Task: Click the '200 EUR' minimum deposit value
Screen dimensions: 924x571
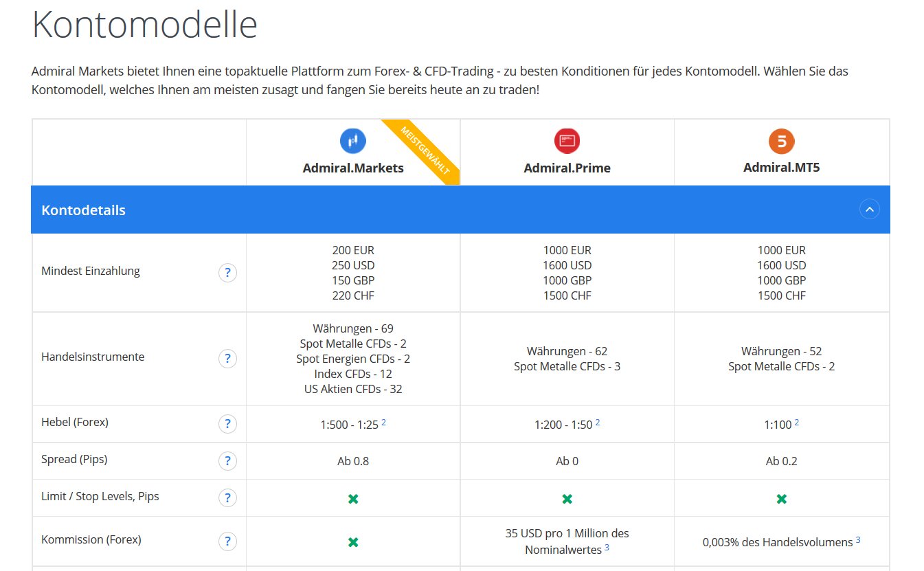Action: pos(353,250)
